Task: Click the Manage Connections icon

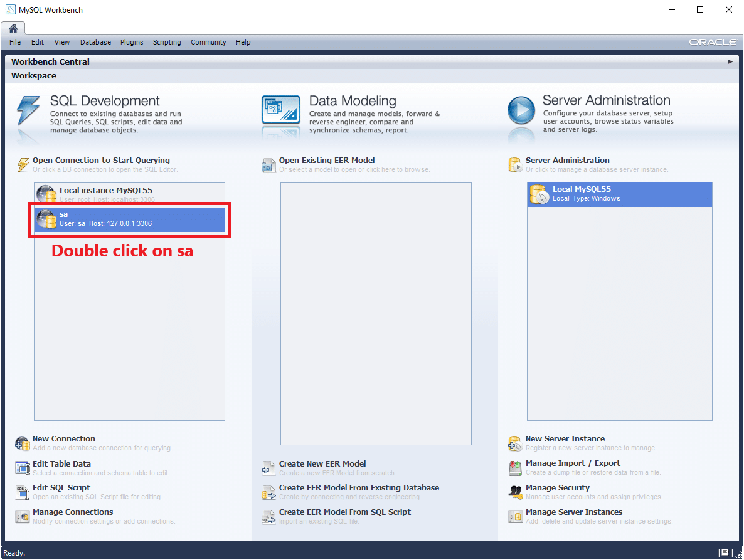Action: coord(23,516)
